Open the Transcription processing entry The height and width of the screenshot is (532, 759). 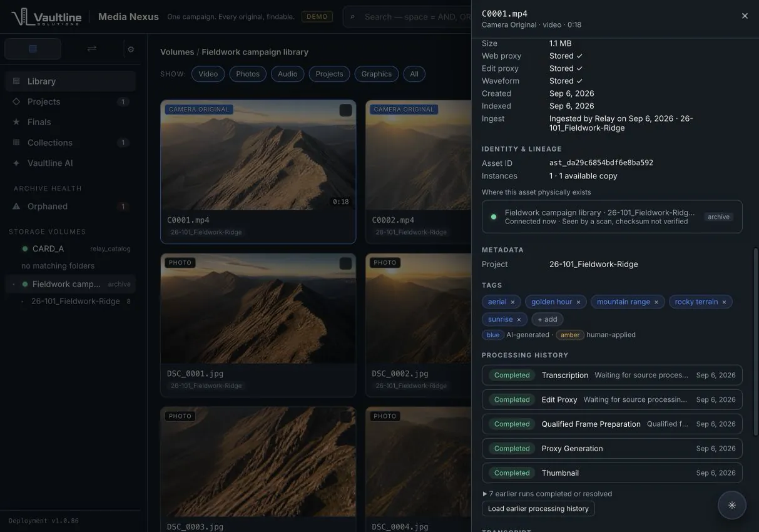(612, 376)
